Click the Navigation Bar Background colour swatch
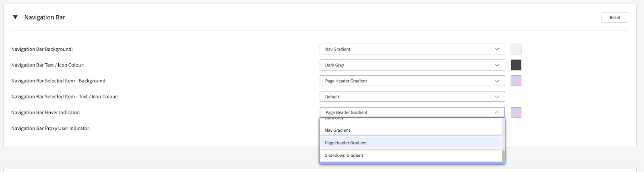Viewport: 644px width, 172px height. 516,49
